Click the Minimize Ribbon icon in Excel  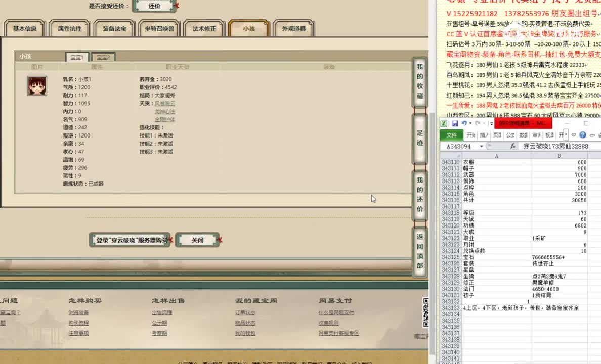point(593,134)
